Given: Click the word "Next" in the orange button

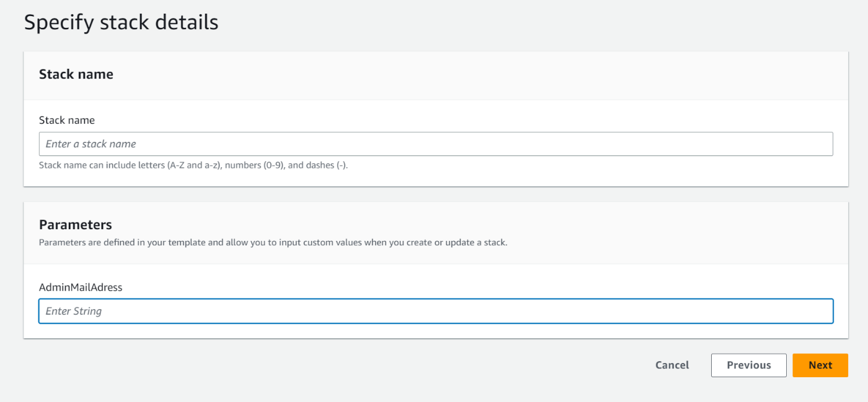Looking at the screenshot, I should click(x=820, y=365).
